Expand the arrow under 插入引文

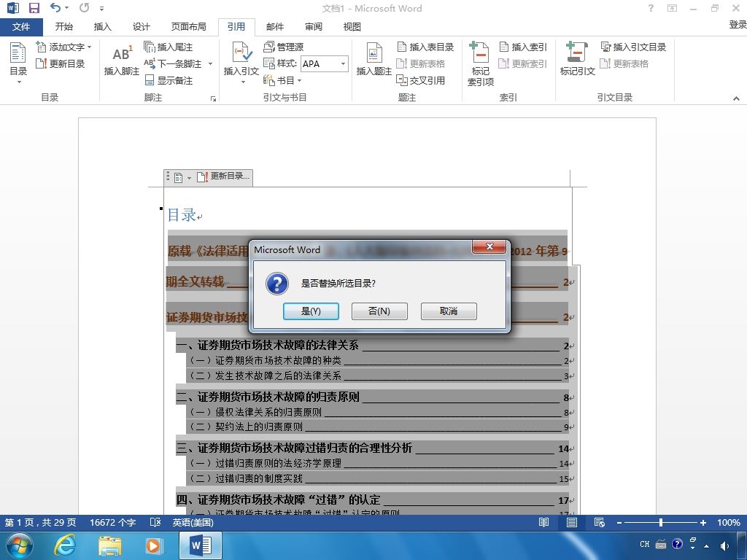242,82
